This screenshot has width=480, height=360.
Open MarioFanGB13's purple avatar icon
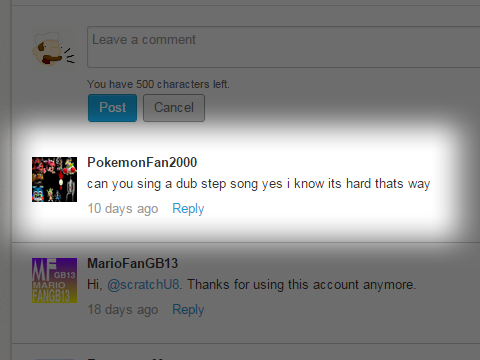pyautogui.click(x=54, y=280)
